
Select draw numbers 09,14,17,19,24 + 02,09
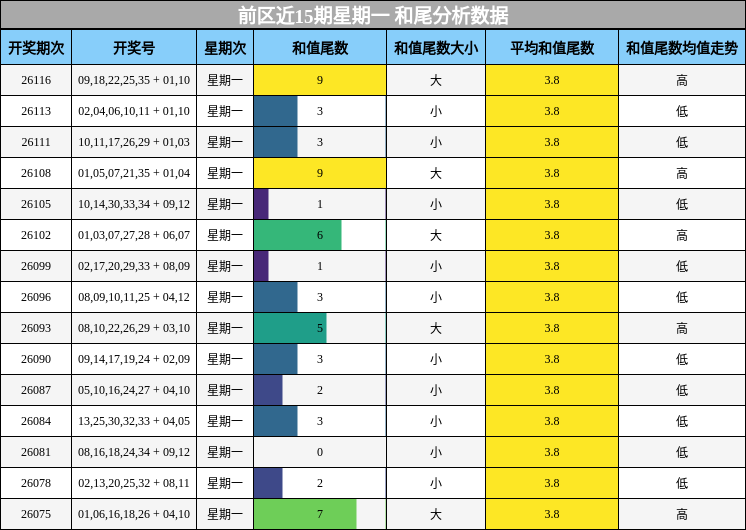point(134,359)
